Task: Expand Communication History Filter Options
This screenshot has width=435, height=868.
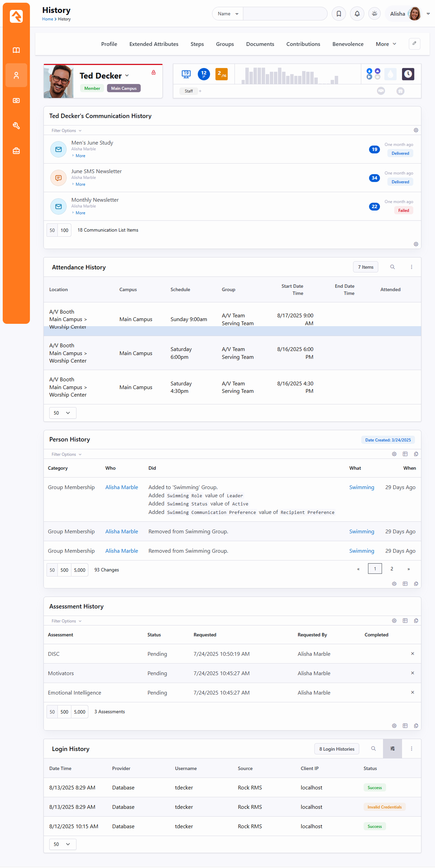Action: pos(66,131)
